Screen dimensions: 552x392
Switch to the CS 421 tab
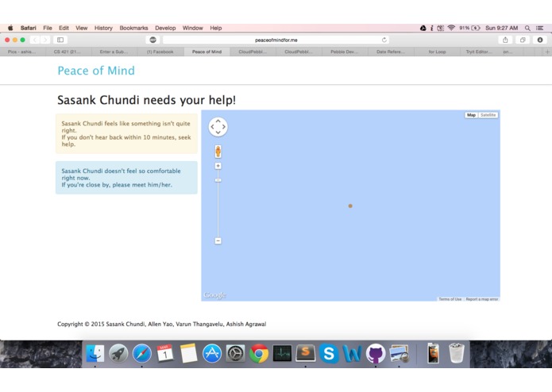coord(68,52)
